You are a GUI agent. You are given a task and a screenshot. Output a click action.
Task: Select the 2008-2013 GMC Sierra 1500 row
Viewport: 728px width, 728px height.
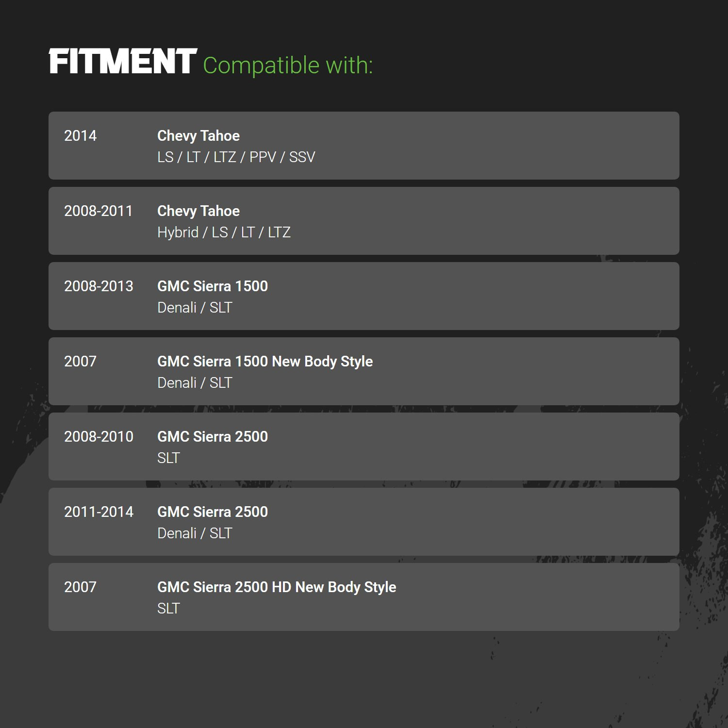pyautogui.click(x=364, y=296)
